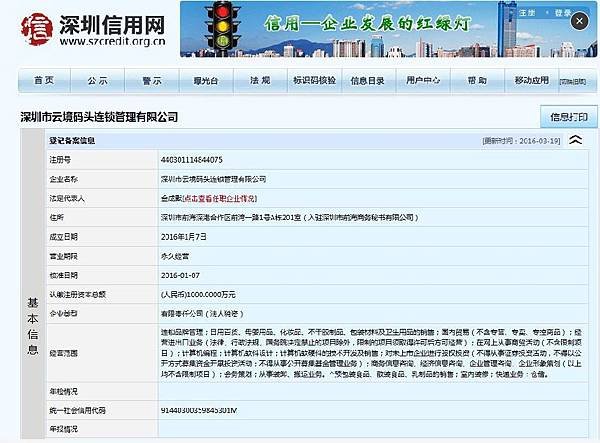Select the 核准日期 value 2016-01-07
The image size is (600, 443).
click(180, 275)
